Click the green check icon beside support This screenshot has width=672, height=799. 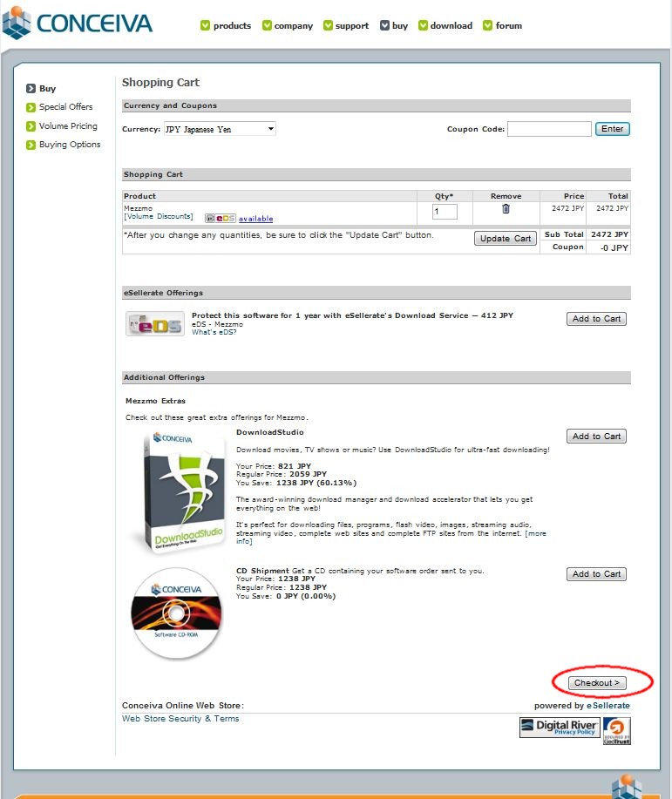tap(328, 25)
